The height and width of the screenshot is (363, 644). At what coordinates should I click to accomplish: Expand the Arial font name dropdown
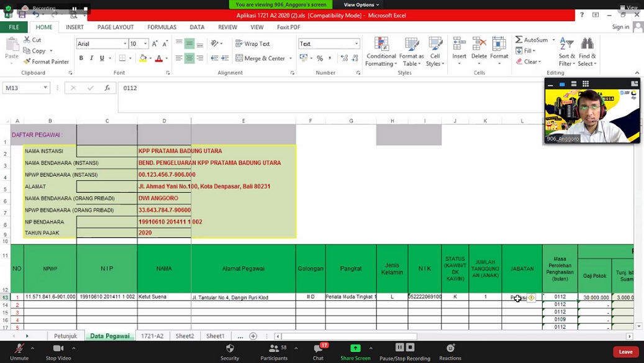125,44
